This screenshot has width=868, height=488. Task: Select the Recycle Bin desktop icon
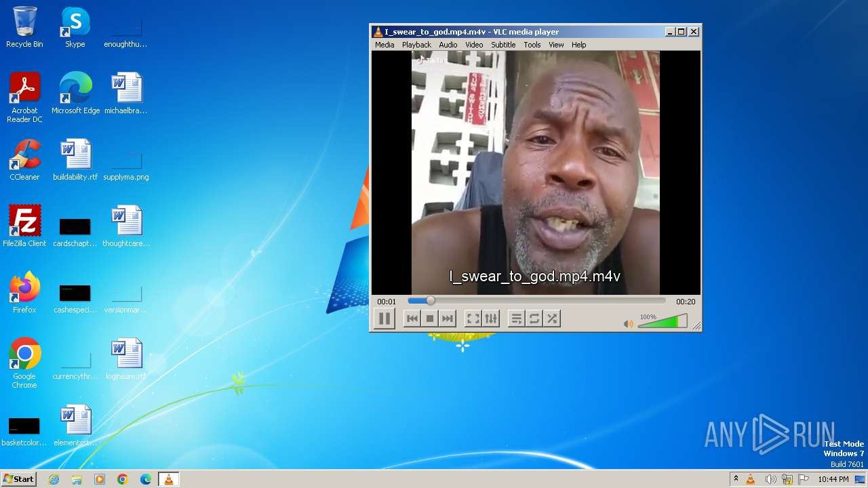(x=24, y=28)
